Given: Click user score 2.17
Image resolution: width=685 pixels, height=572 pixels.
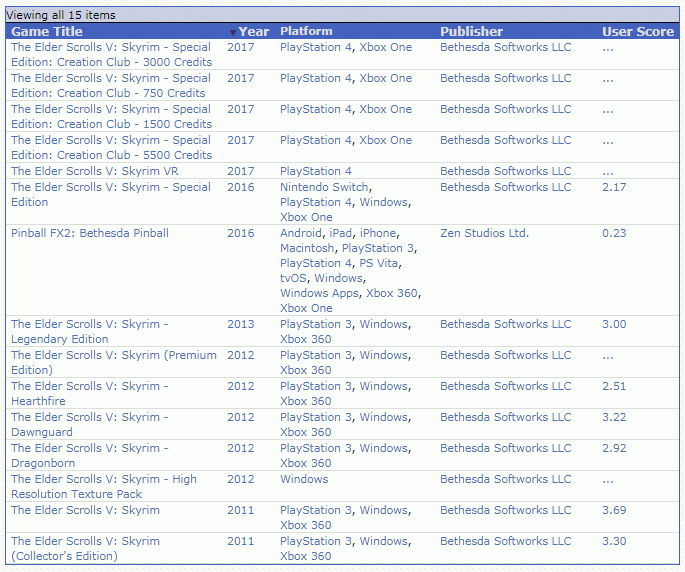Looking at the screenshot, I should click(x=614, y=187).
